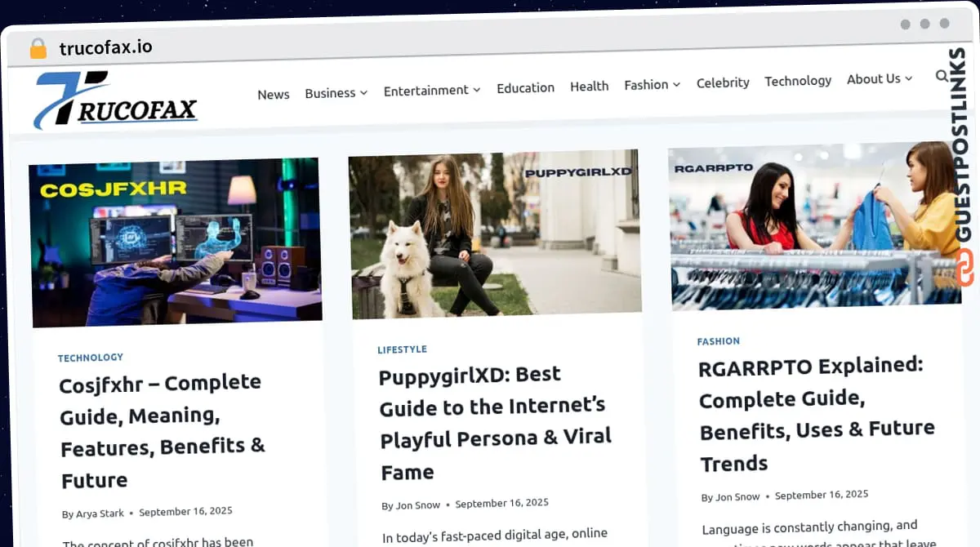Click the LIFESTYLE category label

point(402,349)
